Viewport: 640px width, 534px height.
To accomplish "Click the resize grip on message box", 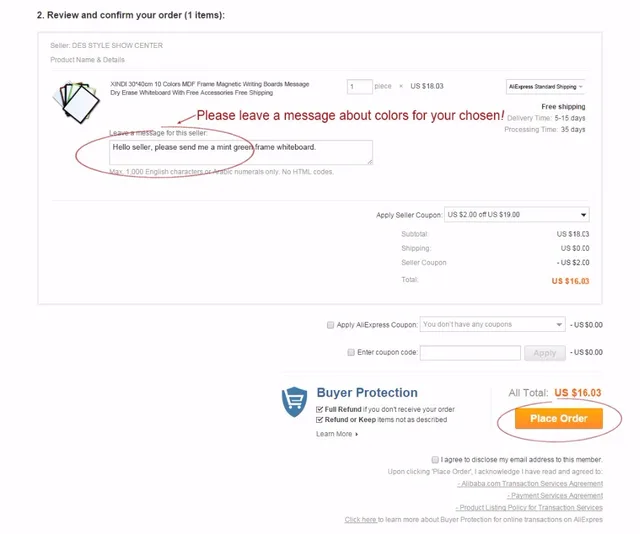I will [370, 162].
